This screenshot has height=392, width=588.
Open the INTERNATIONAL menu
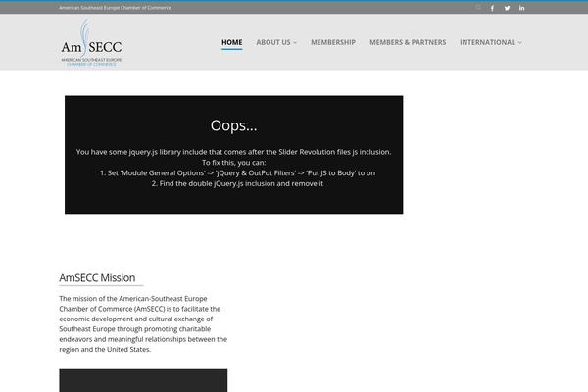[x=487, y=42]
